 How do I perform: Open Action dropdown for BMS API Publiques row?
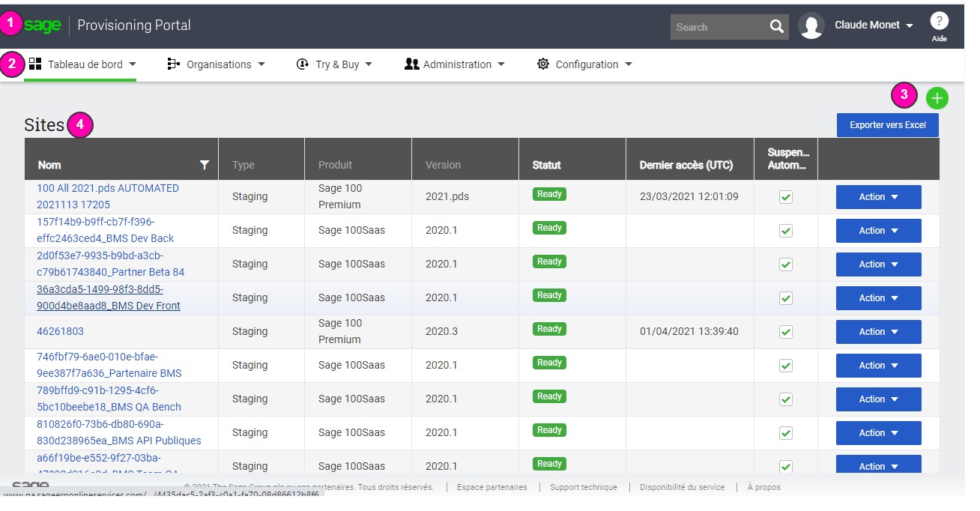click(878, 433)
